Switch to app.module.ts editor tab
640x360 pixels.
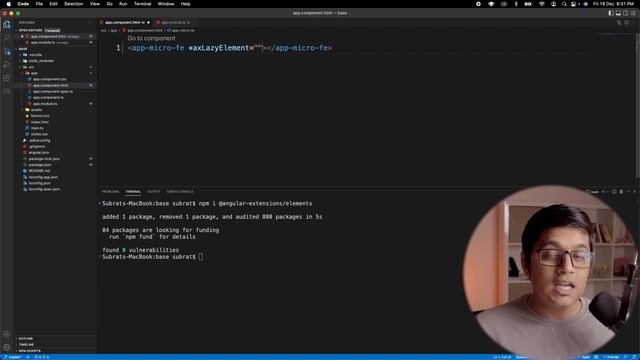[x=175, y=22]
